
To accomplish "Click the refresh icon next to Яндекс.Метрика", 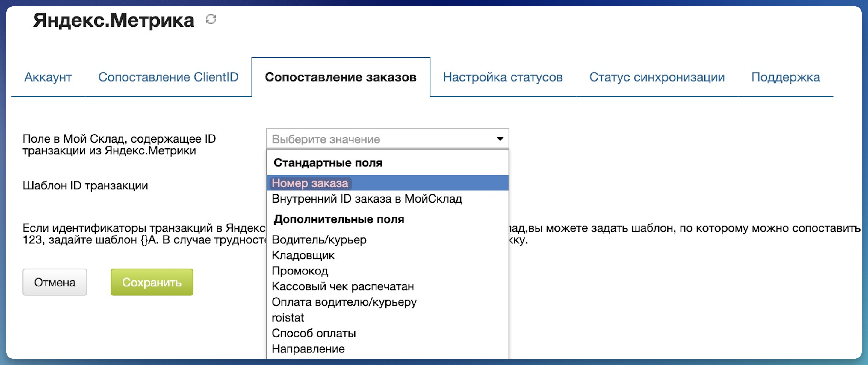I will (211, 19).
